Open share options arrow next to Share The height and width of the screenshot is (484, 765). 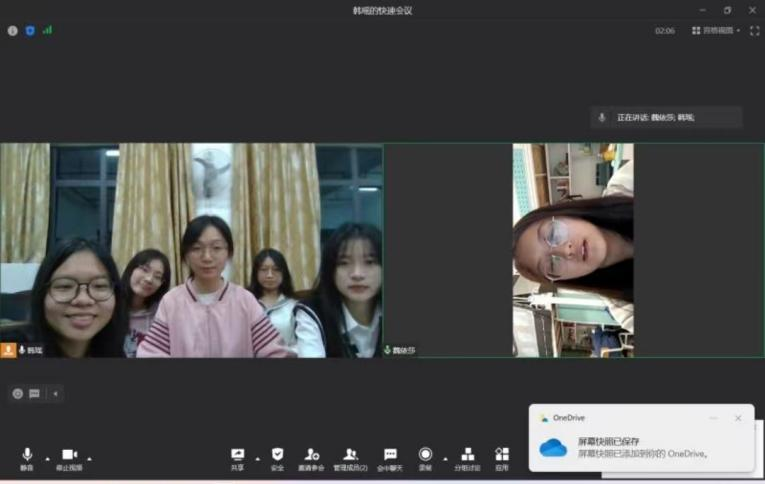pyautogui.click(x=257, y=459)
